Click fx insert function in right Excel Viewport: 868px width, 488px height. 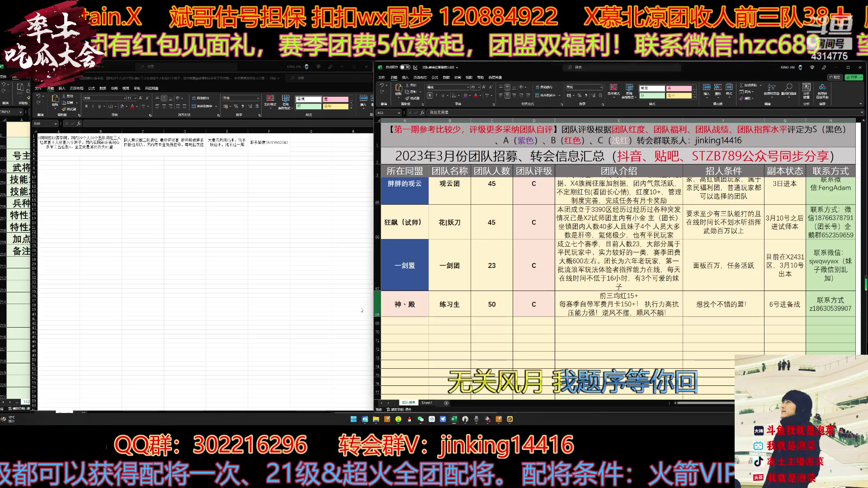[x=422, y=113]
